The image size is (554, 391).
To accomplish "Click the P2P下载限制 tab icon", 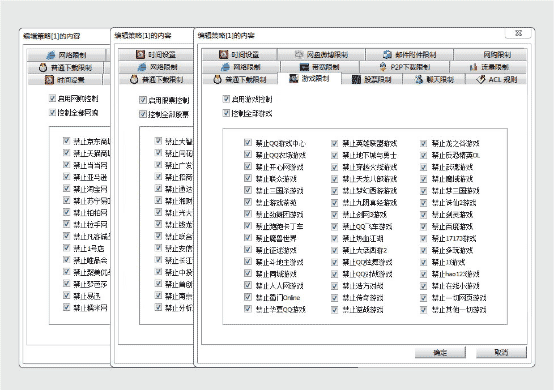I will point(383,67).
